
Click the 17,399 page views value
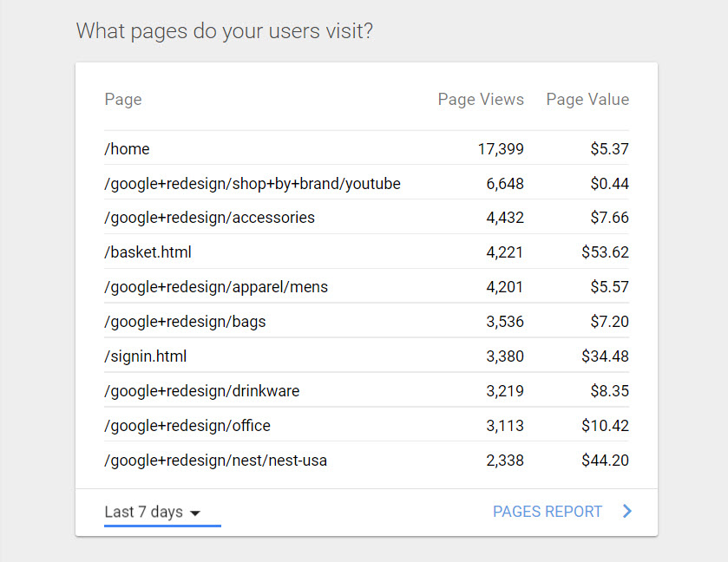click(501, 149)
